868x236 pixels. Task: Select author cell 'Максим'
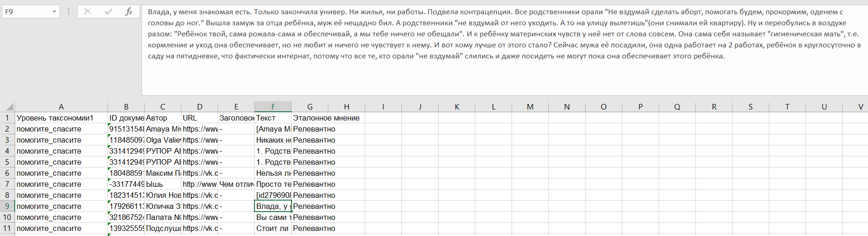click(163, 173)
